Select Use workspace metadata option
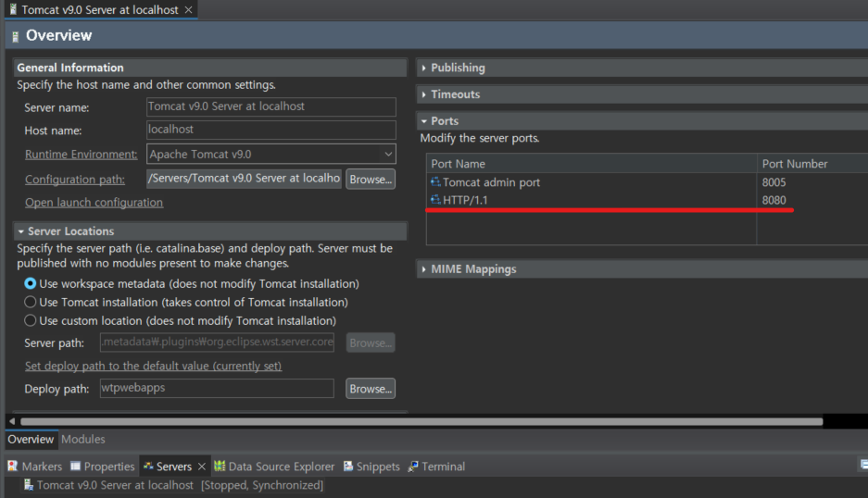 [30, 283]
